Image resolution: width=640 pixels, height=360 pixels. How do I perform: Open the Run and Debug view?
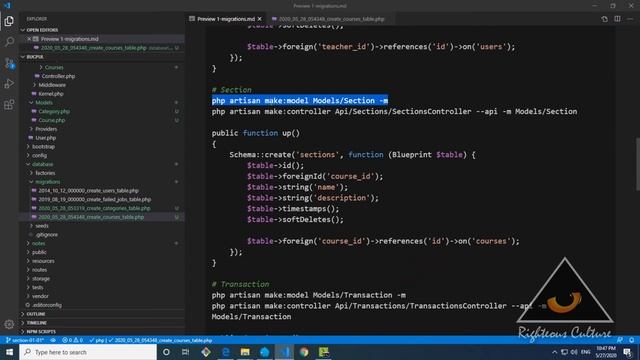pos(9,84)
